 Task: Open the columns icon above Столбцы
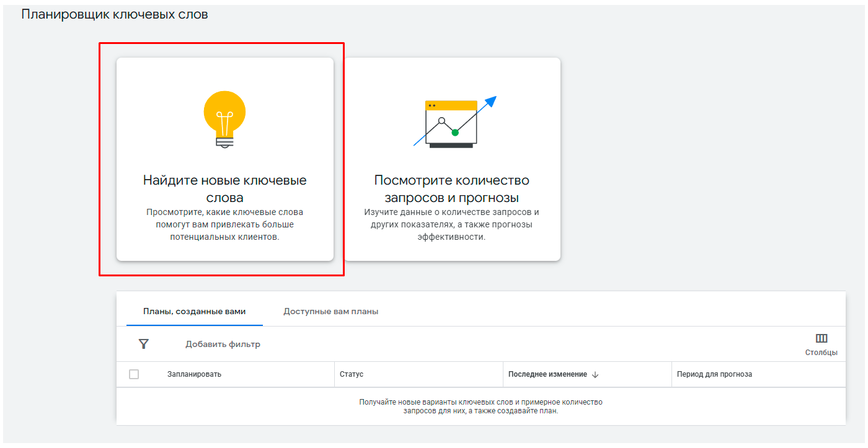point(821,338)
